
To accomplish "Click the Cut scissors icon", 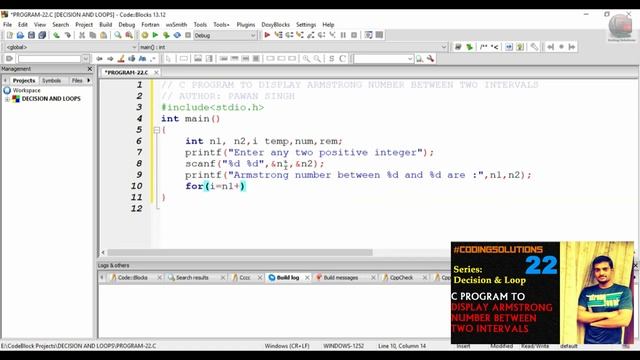I will tap(82, 36).
